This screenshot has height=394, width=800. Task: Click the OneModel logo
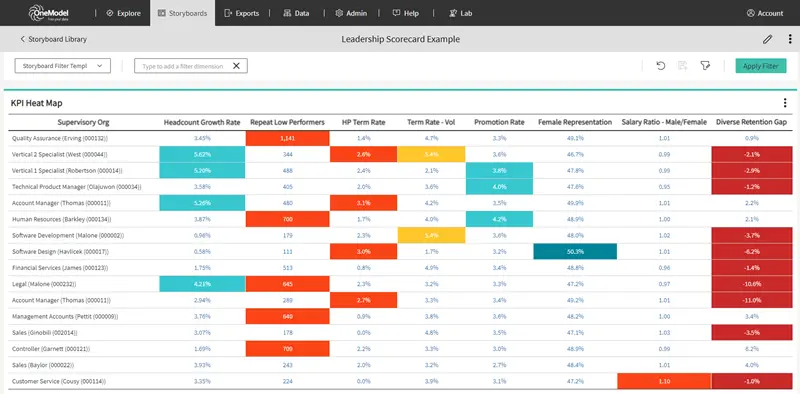[48, 13]
